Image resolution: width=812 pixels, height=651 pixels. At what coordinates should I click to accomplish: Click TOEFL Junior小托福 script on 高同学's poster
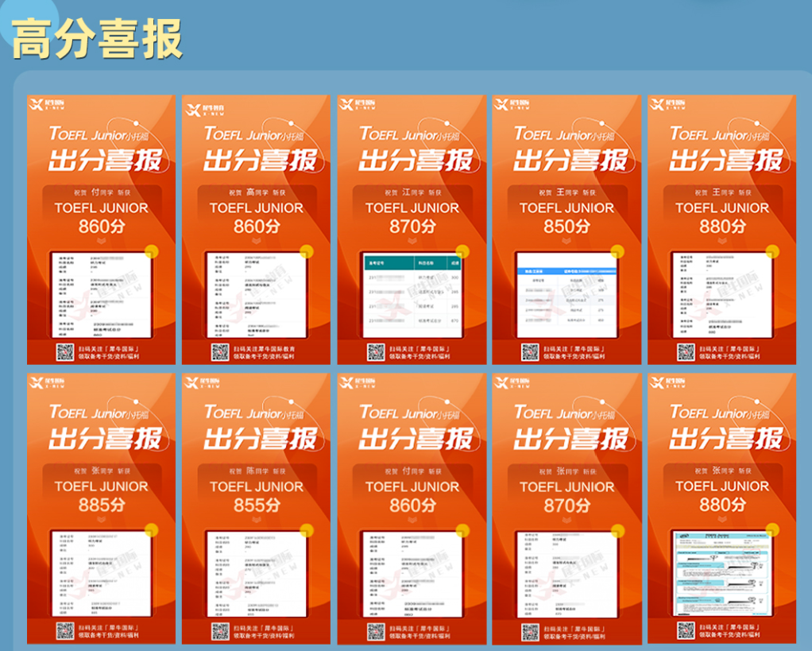(x=253, y=134)
